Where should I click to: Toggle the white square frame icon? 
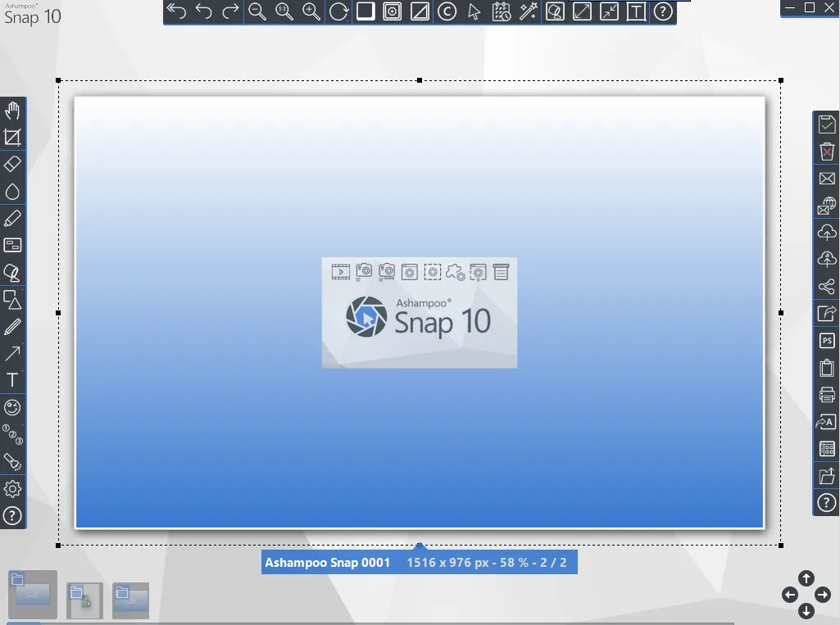[366, 11]
